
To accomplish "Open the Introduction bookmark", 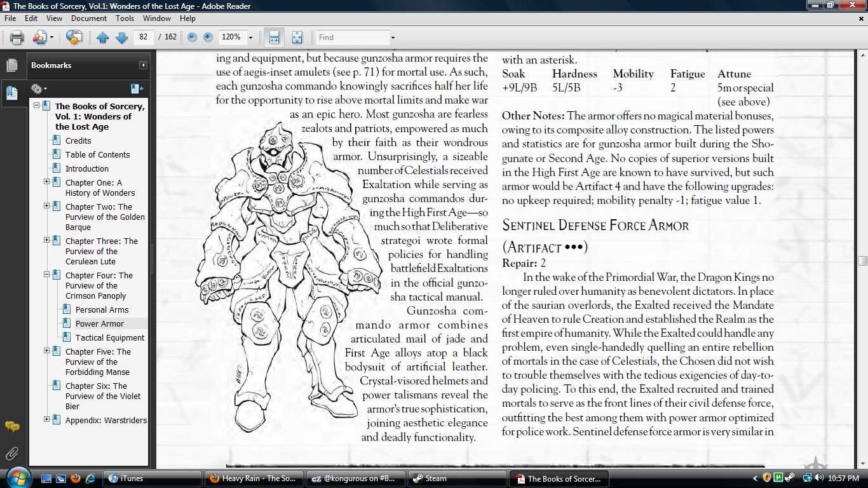I will 87,168.
